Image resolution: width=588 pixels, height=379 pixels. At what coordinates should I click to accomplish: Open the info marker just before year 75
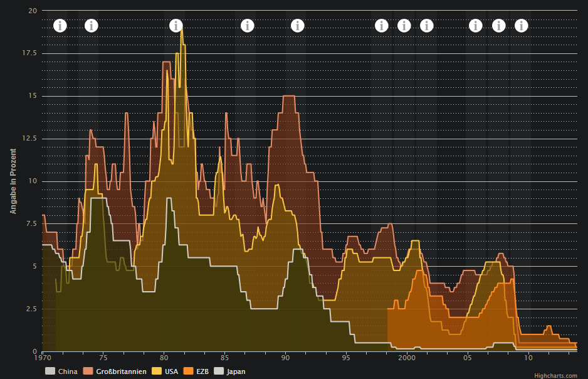tap(91, 26)
